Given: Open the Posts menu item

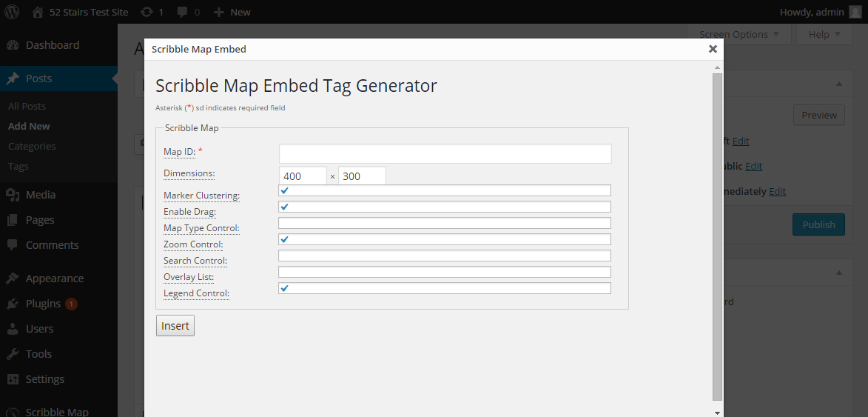Looking at the screenshot, I should coord(38,79).
